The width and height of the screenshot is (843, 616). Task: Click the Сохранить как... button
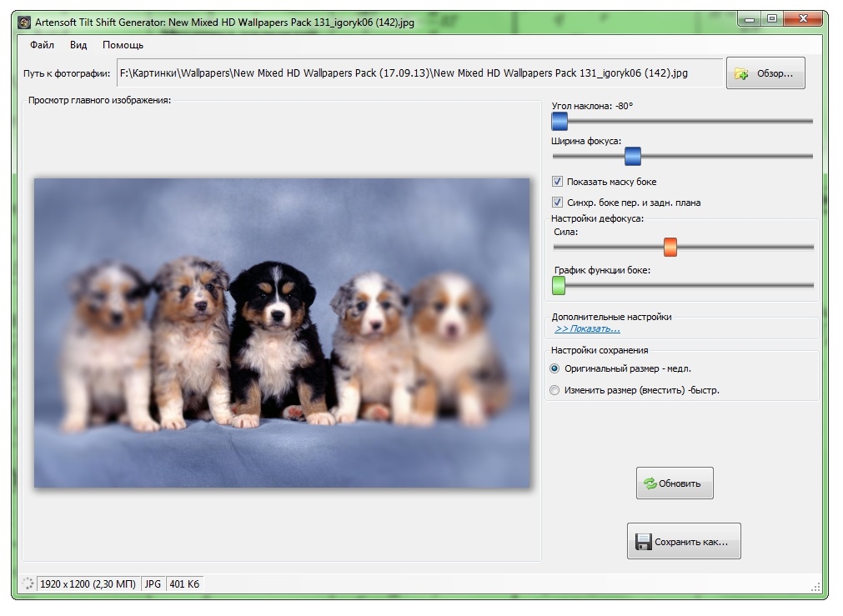click(684, 542)
